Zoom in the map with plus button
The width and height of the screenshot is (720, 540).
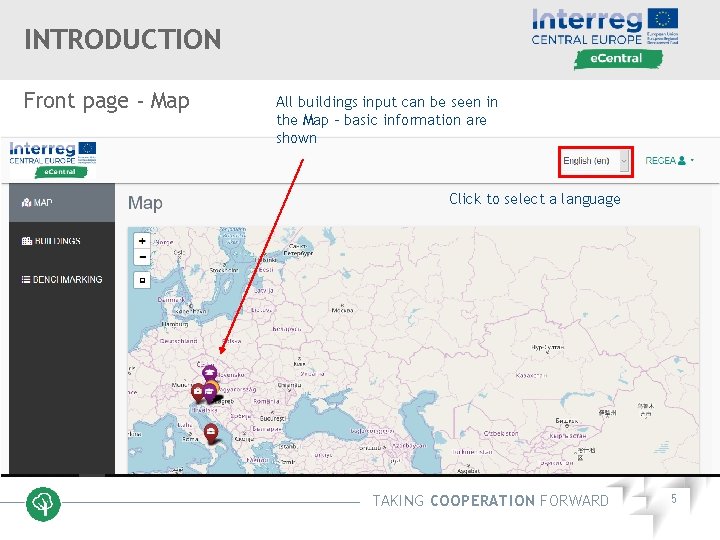(x=142, y=241)
